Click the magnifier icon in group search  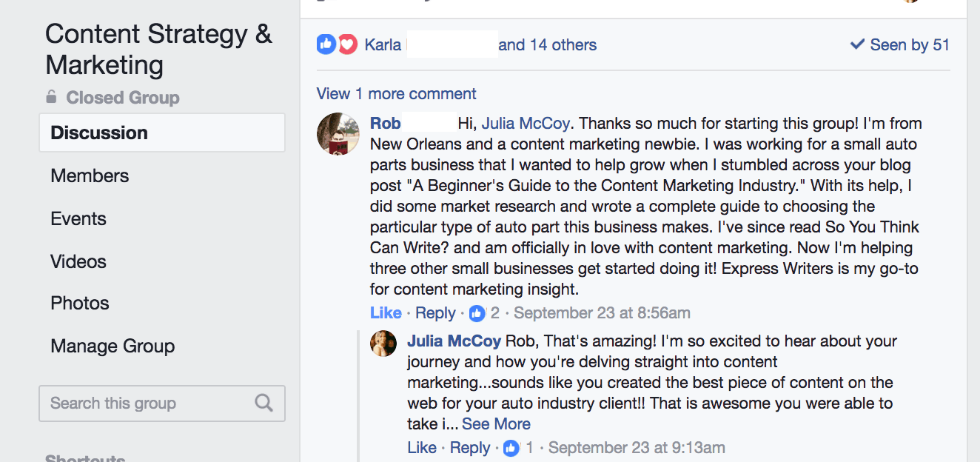click(x=264, y=403)
